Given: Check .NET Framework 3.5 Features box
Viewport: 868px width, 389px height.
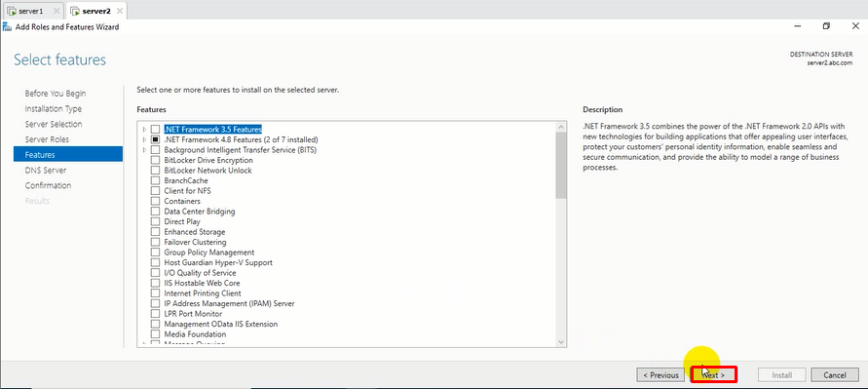Looking at the screenshot, I should (155, 129).
